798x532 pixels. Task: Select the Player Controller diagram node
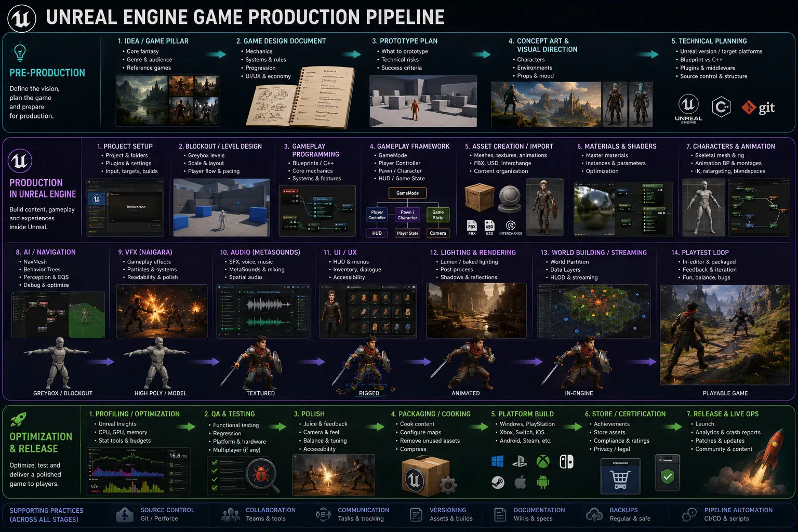click(x=377, y=215)
